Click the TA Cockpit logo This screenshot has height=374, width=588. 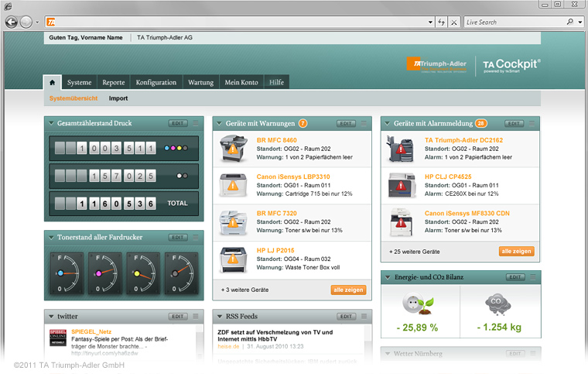(511, 65)
